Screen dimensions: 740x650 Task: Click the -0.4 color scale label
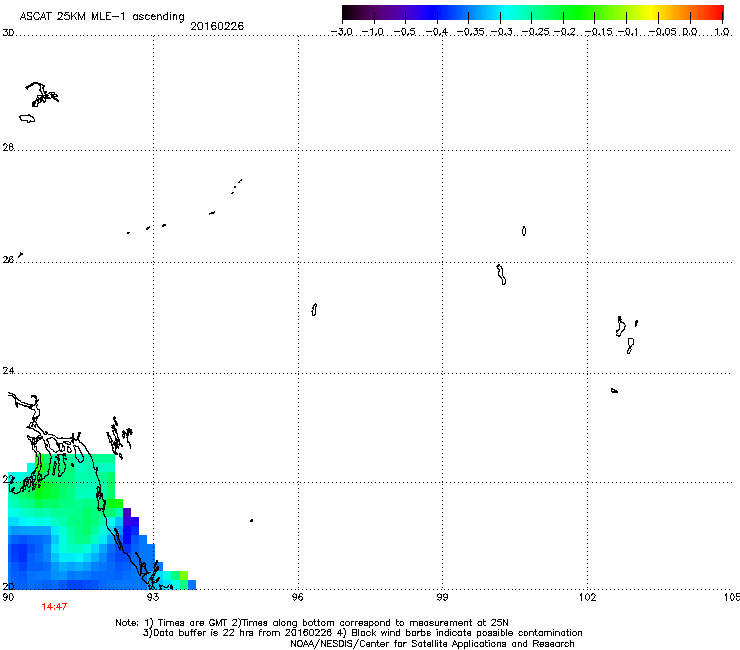[x=437, y=32]
